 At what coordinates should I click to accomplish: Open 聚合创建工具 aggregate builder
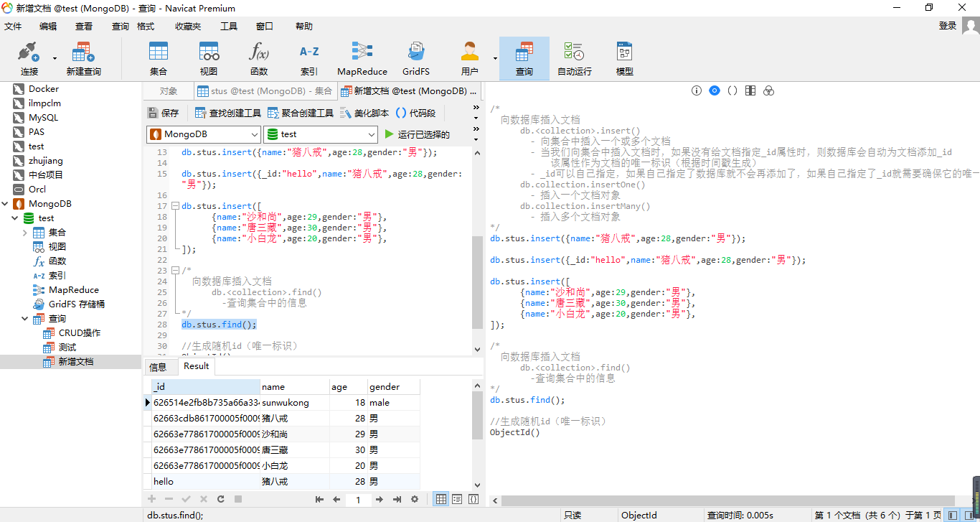coord(301,113)
